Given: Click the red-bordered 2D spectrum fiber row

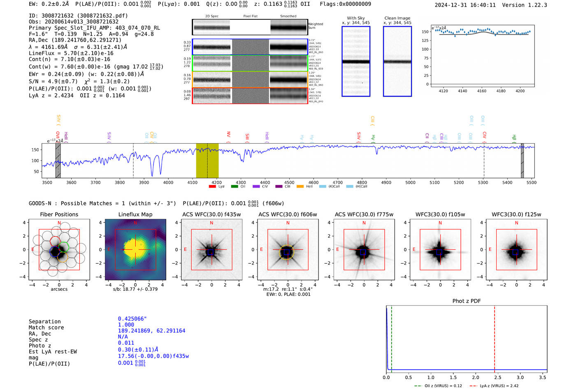Looking at the screenshot, I should click(x=250, y=95).
